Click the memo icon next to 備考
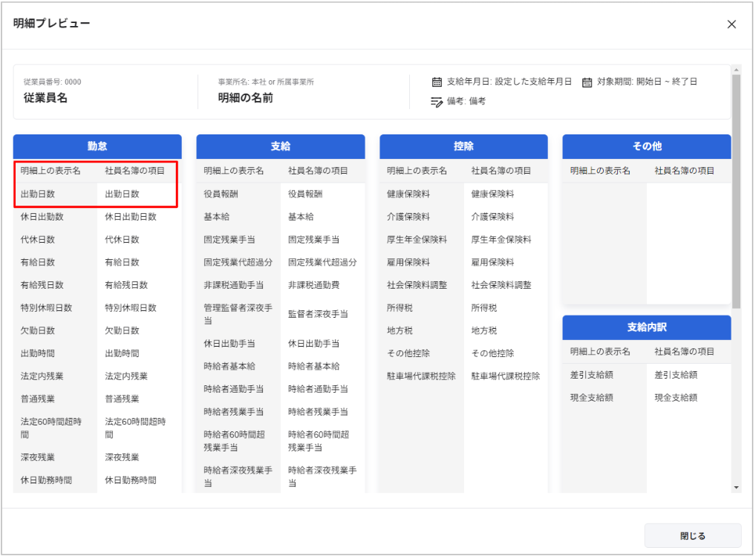 (x=437, y=102)
